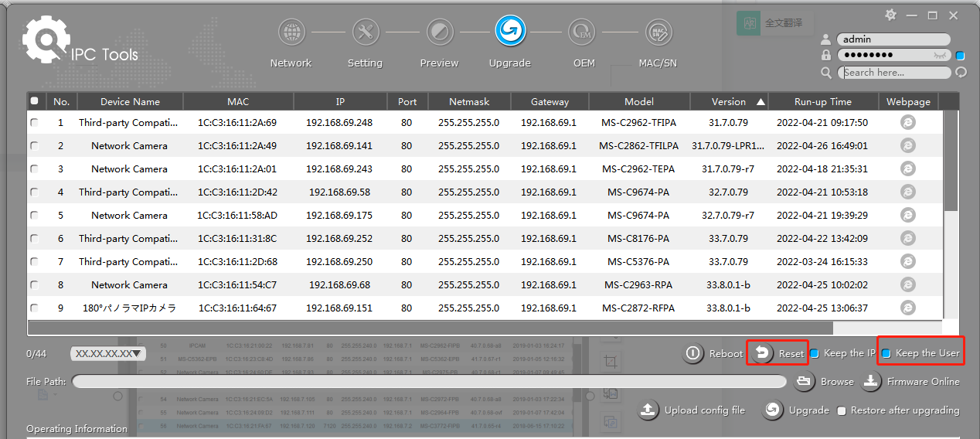The width and height of the screenshot is (980, 439).
Task: Show password with the eye icon
Action: [x=941, y=56]
